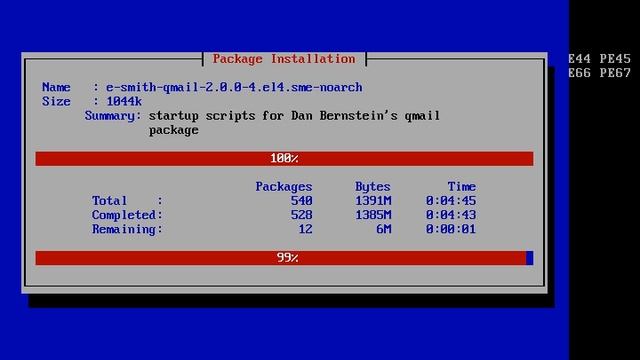This screenshot has height=360, width=640.
Task: Click the Summary label
Action: [x=113, y=116]
